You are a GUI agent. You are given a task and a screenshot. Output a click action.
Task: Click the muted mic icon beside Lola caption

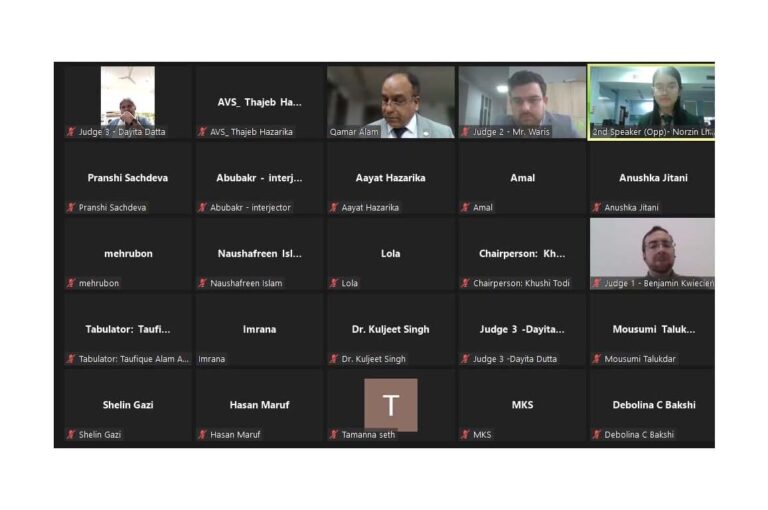(x=334, y=283)
